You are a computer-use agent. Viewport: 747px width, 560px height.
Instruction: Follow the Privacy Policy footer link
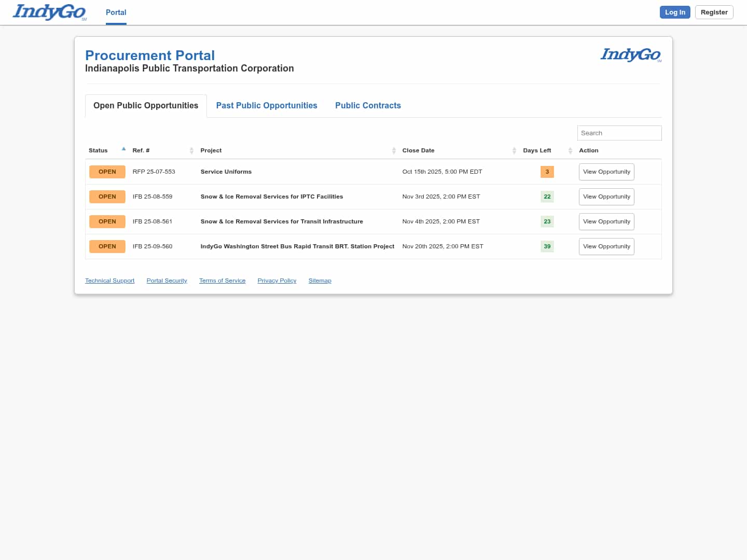[277, 281]
